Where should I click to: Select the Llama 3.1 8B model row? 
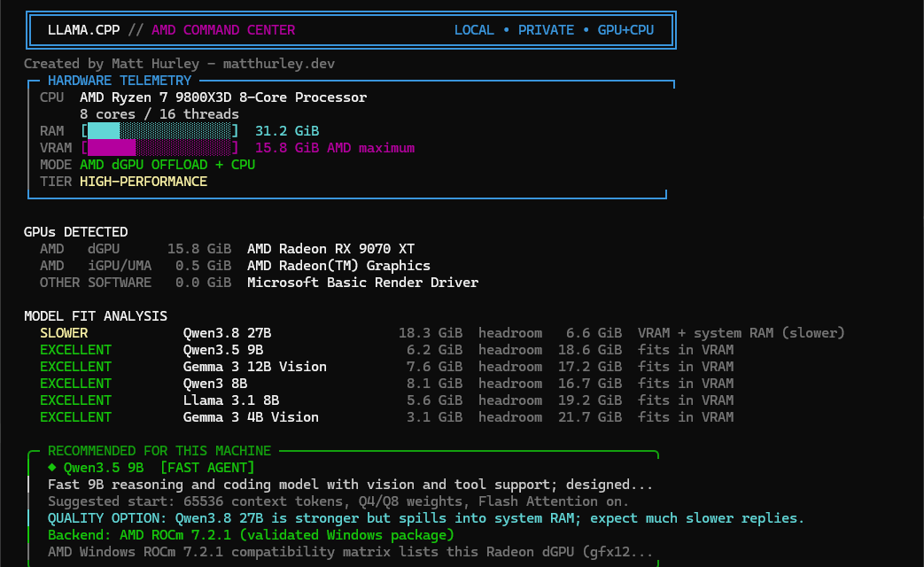pos(386,400)
